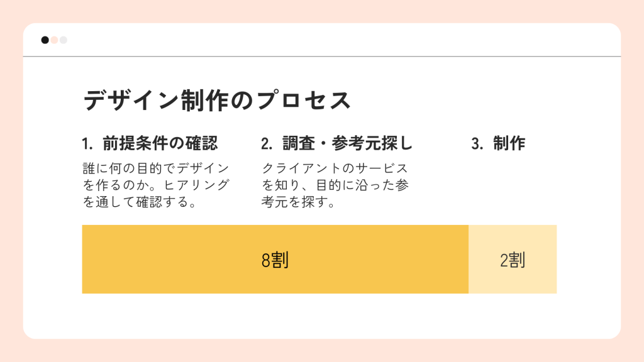
Task: Click the numeral "1." before 前提条件の確認
Action: point(87,144)
